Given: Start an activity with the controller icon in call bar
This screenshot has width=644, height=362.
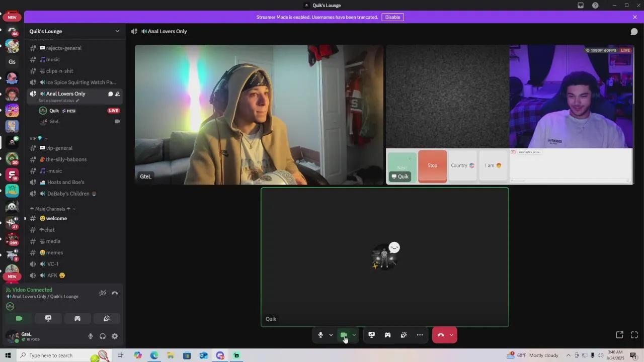Looking at the screenshot, I should tap(387, 335).
